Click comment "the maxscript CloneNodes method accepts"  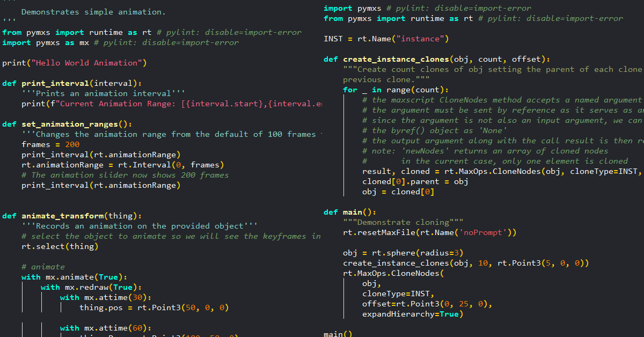pos(502,100)
